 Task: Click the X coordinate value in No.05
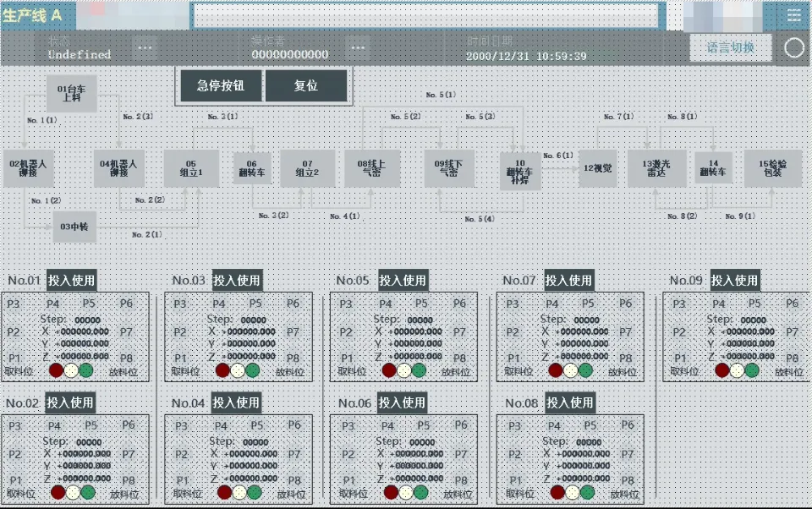(x=415, y=331)
